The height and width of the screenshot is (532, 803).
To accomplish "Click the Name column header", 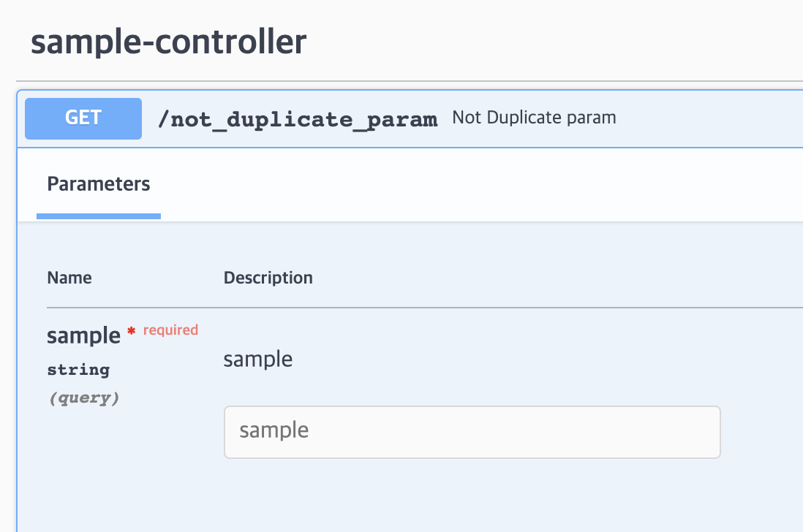I will pos(69,278).
